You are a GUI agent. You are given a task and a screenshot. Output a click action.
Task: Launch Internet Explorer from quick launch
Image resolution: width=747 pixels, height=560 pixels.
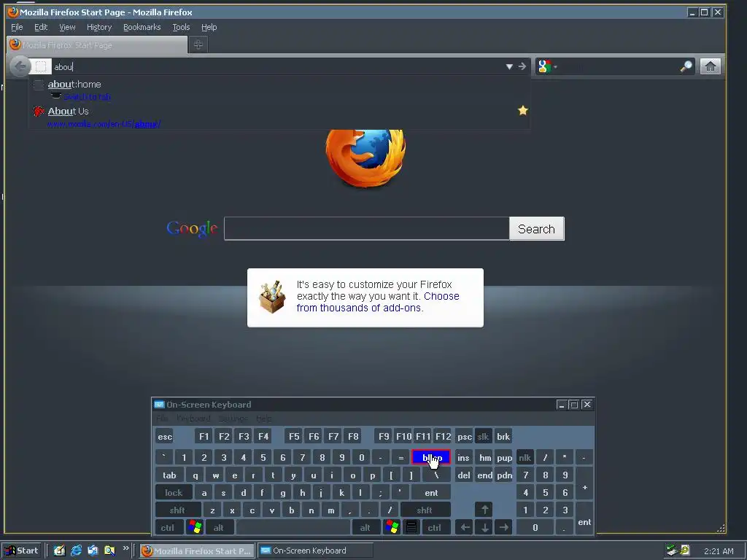pyautogui.click(x=76, y=551)
